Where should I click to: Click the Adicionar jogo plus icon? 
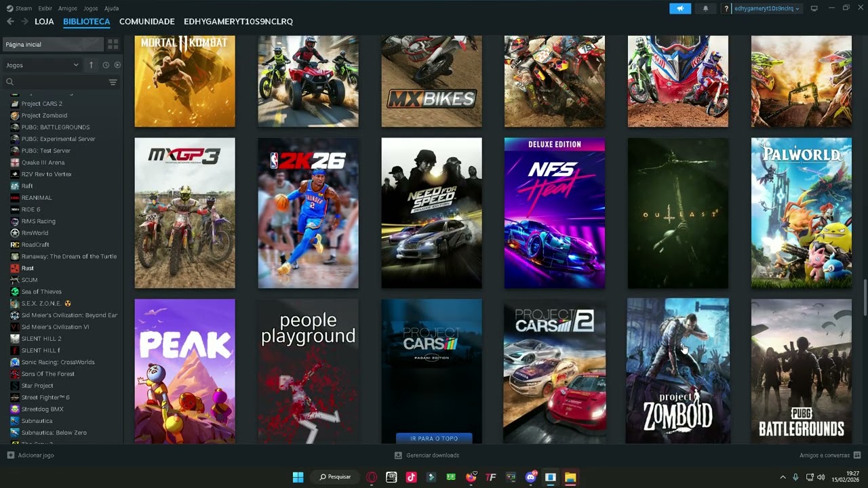tap(10, 455)
